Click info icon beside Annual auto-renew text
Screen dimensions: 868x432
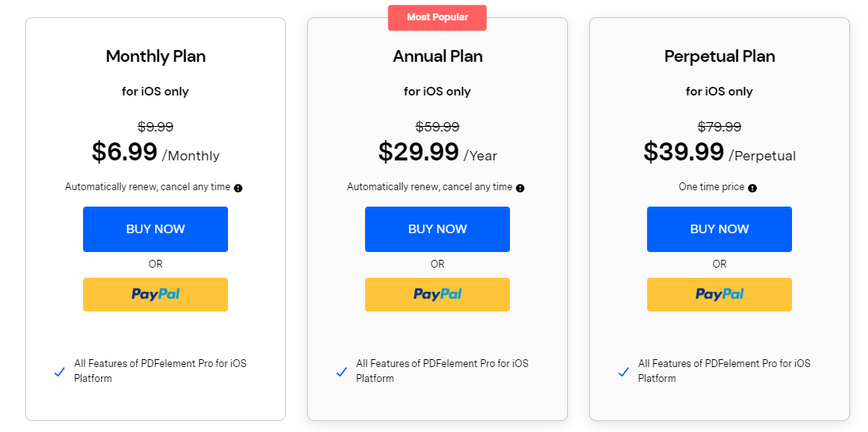[x=520, y=188]
